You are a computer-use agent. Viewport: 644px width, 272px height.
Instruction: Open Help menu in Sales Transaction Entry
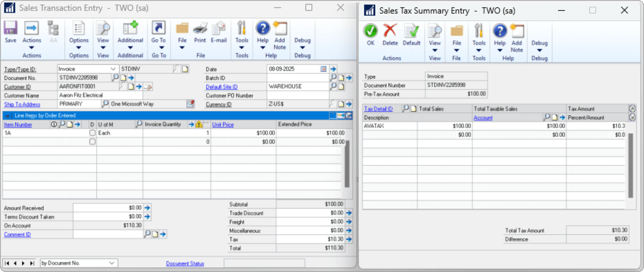[x=263, y=35]
